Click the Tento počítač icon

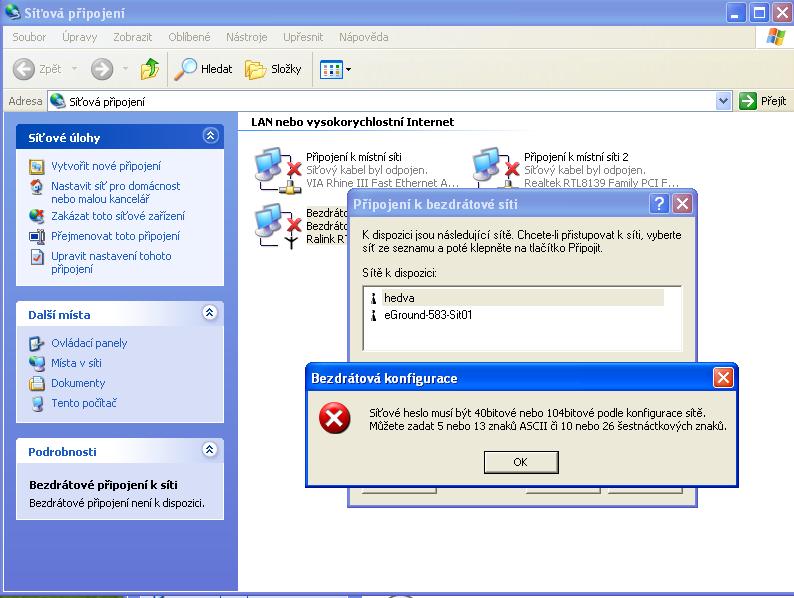pyautogui.click(x=36, y=404)
